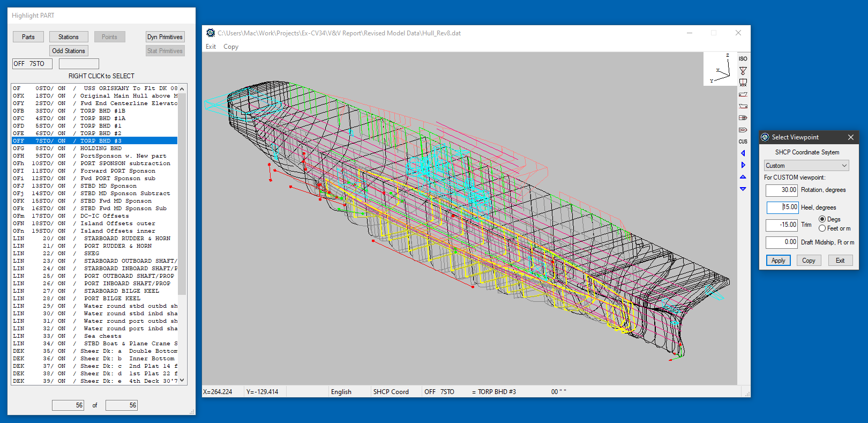868x423 pixels.
Task: Click the OFF 7STO part name field
Action: (x=32, y=64)
